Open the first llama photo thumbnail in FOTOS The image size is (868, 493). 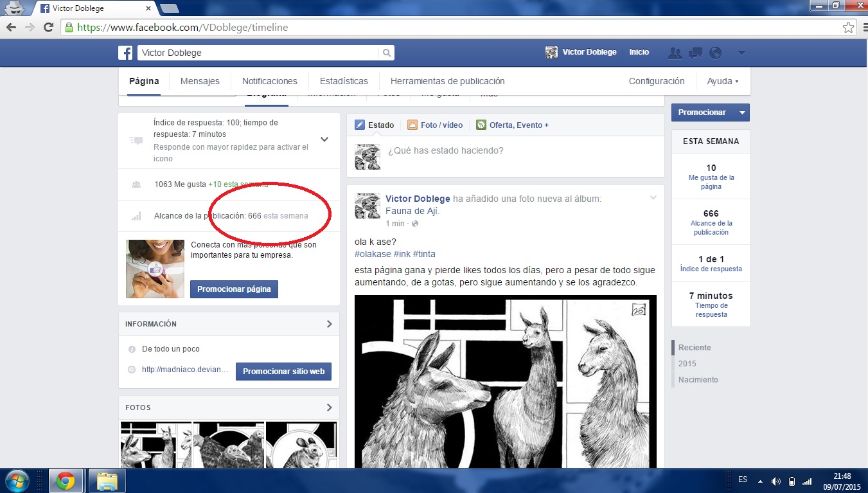point(156,445)
